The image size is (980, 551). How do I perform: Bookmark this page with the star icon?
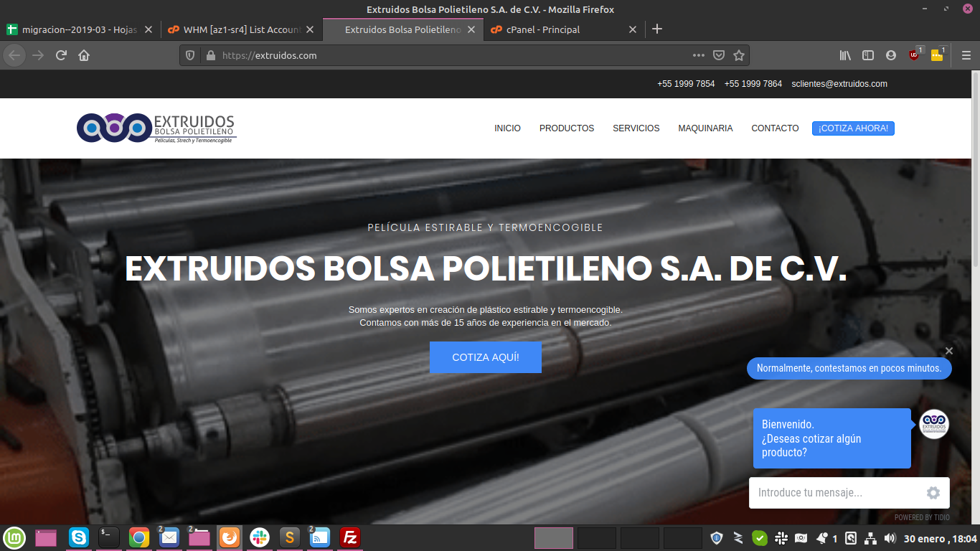pyautogui.click(x=739, y=55)
